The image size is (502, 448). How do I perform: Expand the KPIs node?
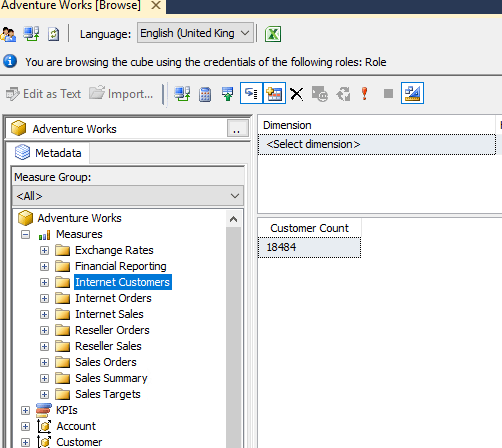[x=25, y=410]
